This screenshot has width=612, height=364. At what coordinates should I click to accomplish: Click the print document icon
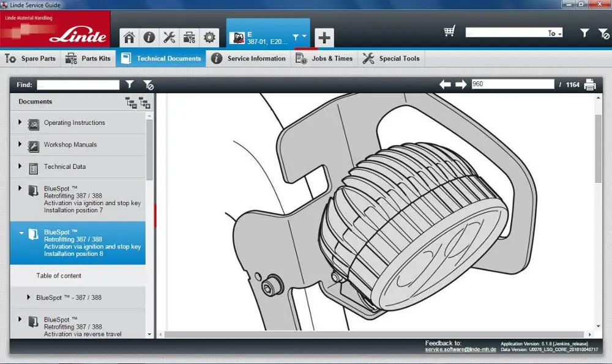pos(590,84)
